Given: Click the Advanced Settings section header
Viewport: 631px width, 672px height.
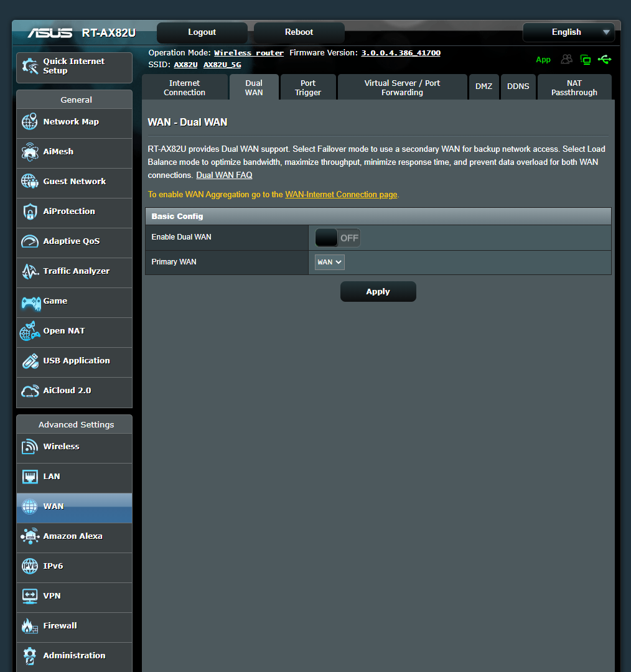Looking at the screenshot, I should 74,424.
